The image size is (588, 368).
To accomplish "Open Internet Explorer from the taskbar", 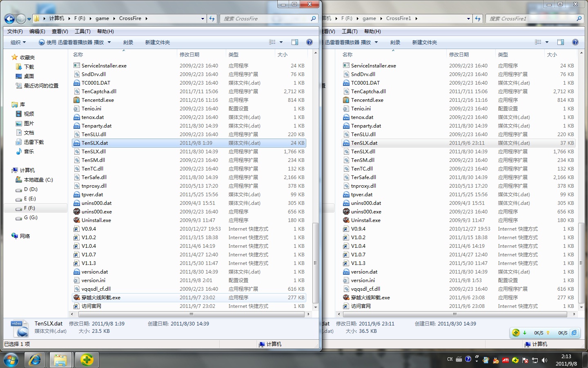I will (x=35, y=360).
